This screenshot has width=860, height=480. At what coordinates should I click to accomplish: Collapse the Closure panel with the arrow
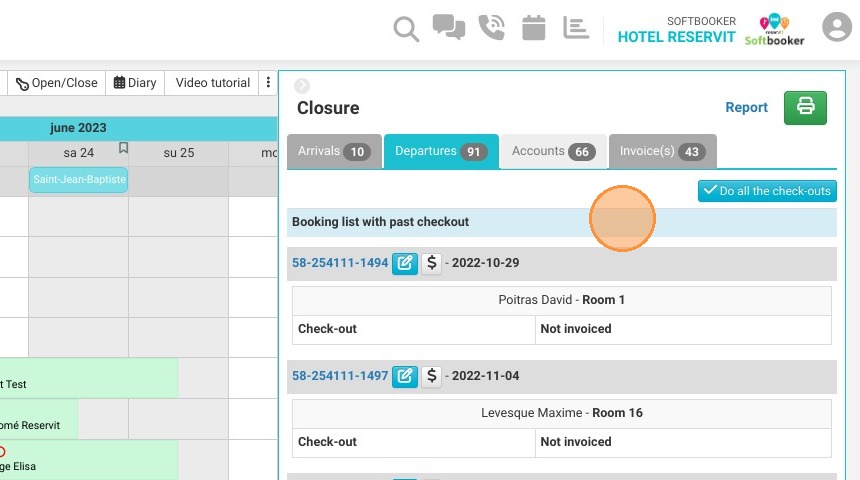tap(302, 86)
